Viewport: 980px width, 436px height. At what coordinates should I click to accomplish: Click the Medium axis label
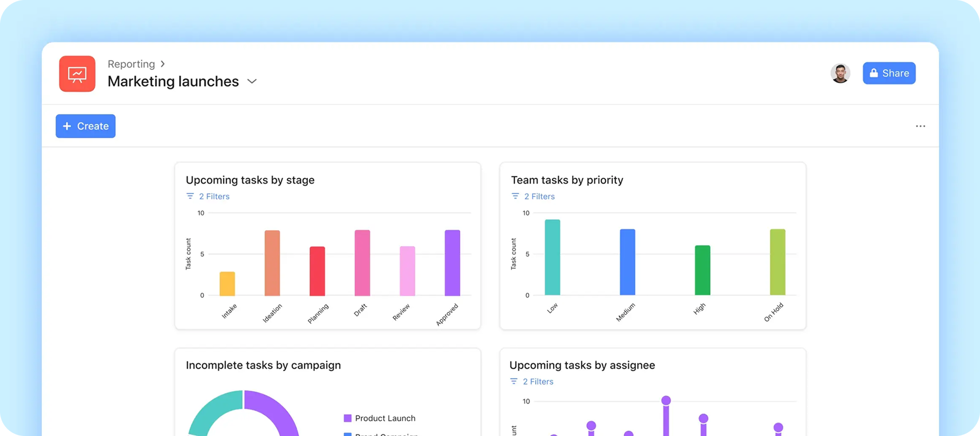[625, 312]
